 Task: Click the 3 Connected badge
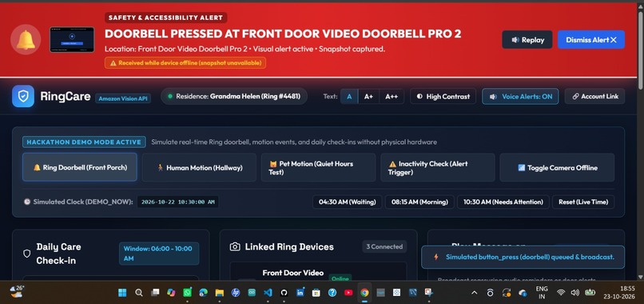[x=384, y=246]
